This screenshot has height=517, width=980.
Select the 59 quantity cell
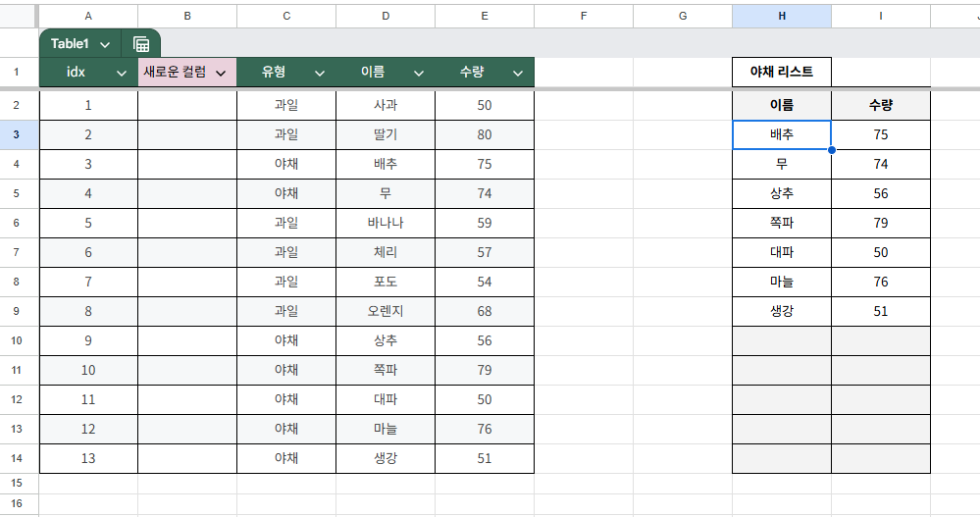coord(485,223)
